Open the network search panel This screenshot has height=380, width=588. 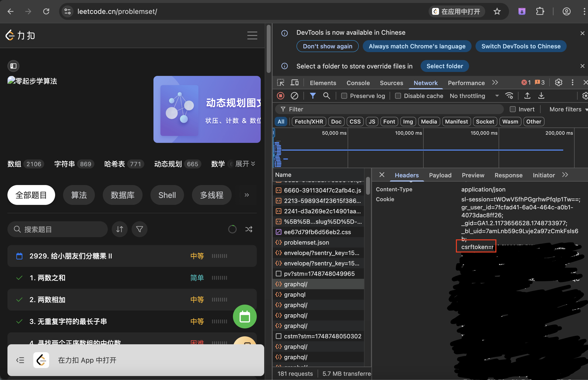tap(327, 96)
